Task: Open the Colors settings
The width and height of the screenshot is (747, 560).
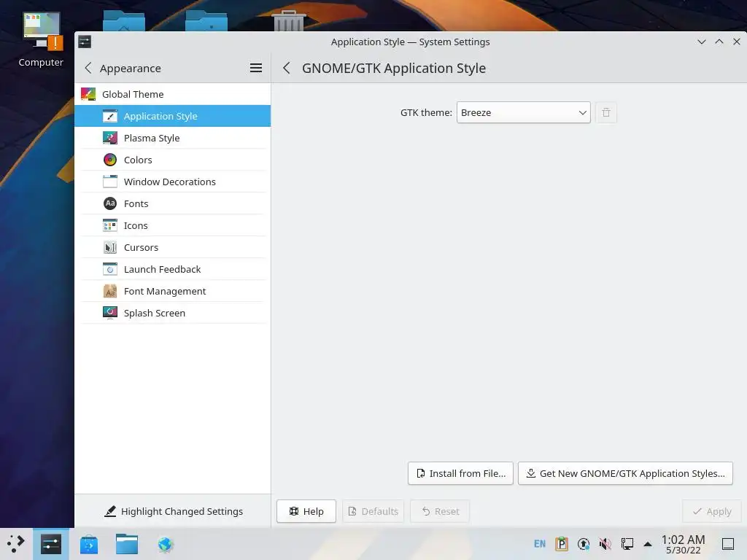Action: tap(172, 160)
